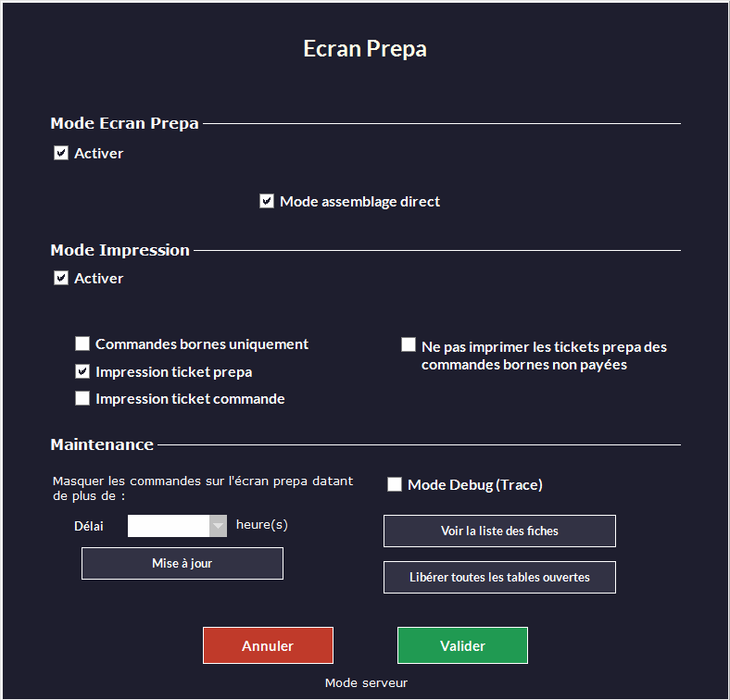Check Impression ticket commande option
The height and width of the screenshot is (700, 730).
(82, 399)
